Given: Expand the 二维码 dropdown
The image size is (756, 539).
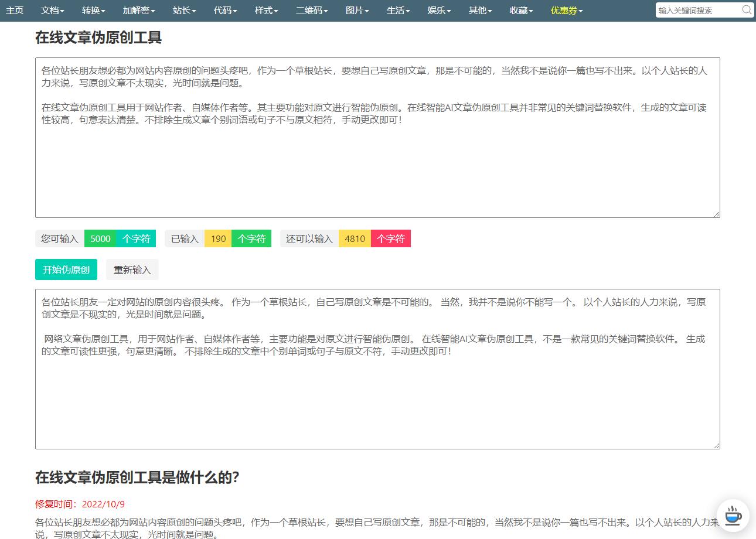Looking at the screenshot, I should pos(311,10).
